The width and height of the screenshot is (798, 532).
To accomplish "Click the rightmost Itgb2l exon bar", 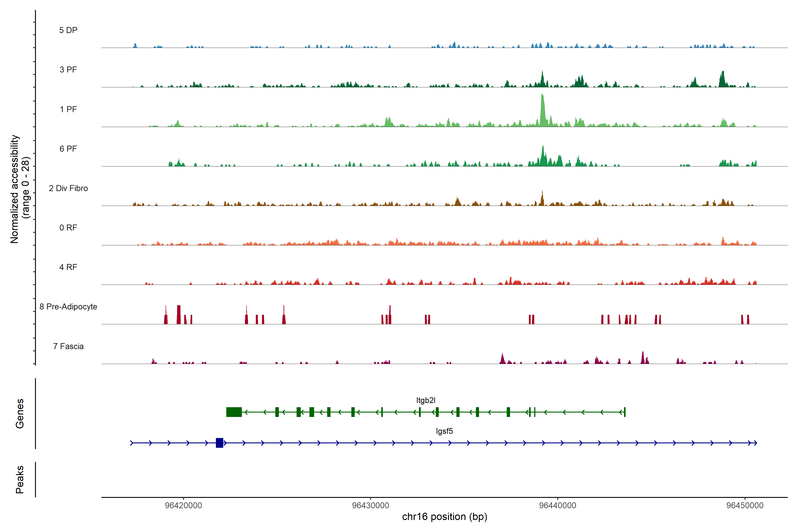I will click(625, 412).
